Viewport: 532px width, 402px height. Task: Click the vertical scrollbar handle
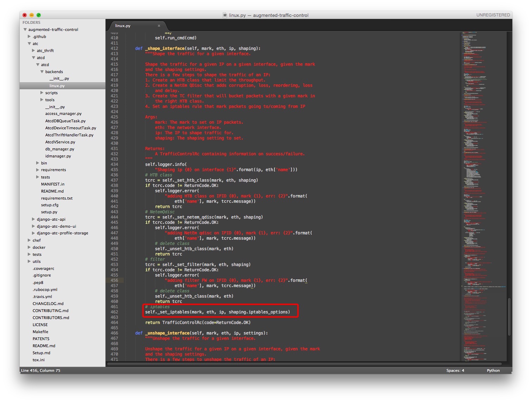click(x=509, y=316)
